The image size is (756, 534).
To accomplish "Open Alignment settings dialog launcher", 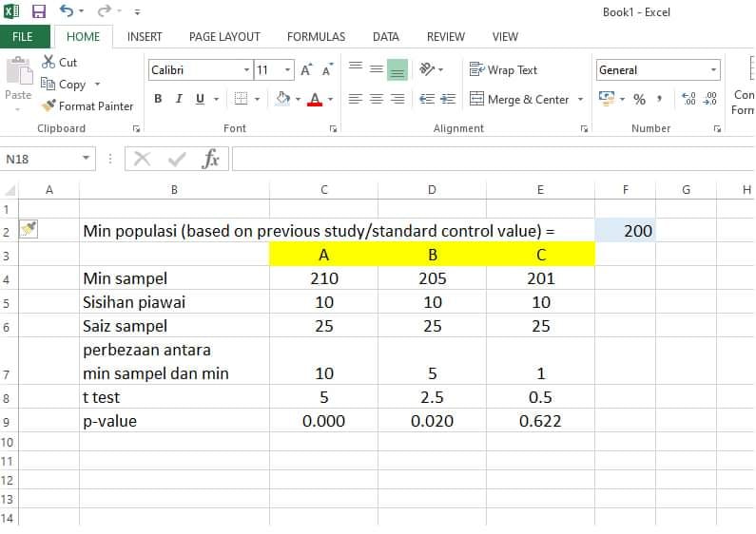I will point(584,128).
